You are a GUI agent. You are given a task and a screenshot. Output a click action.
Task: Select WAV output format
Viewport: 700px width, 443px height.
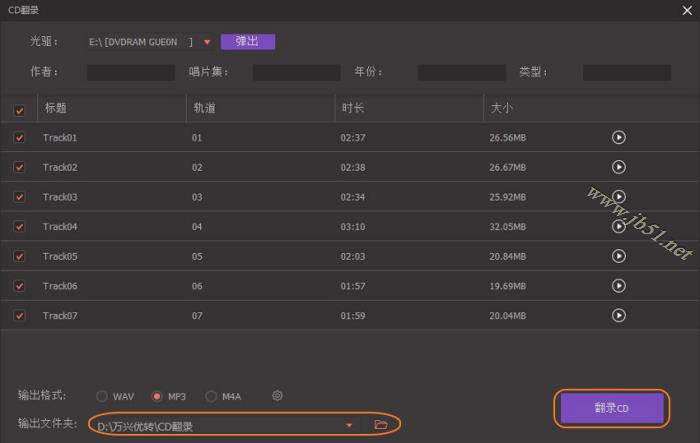pyautogui.click(x=102, y=396)
